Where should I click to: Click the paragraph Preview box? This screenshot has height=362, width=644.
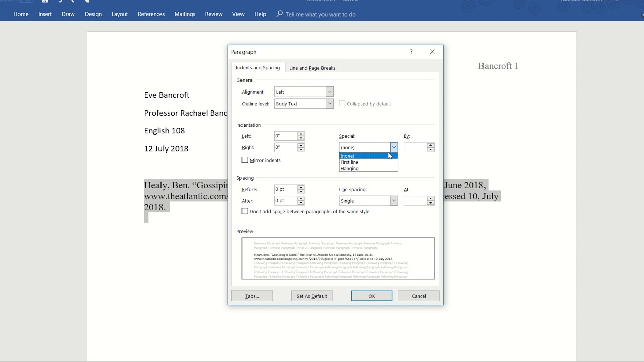(338, 258)
